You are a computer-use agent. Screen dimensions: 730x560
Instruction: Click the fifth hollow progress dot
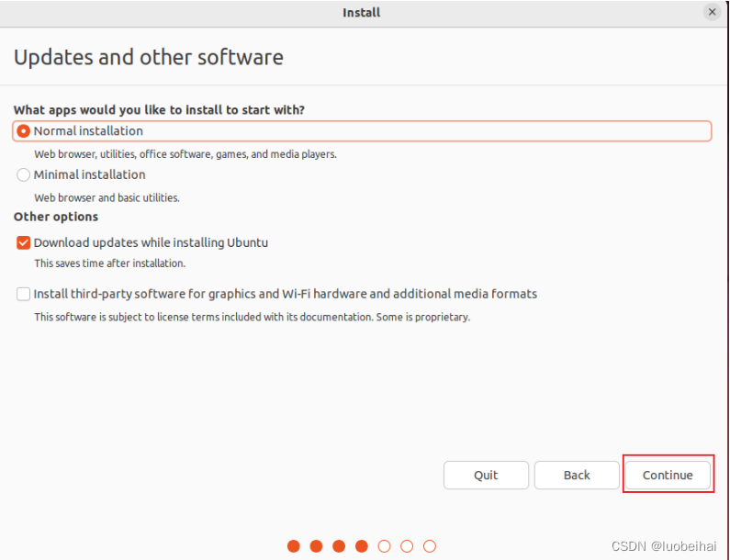click(384, 546)
